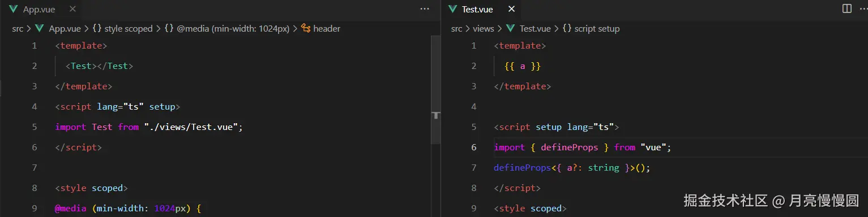Click the split editor icon

[847, 8]
